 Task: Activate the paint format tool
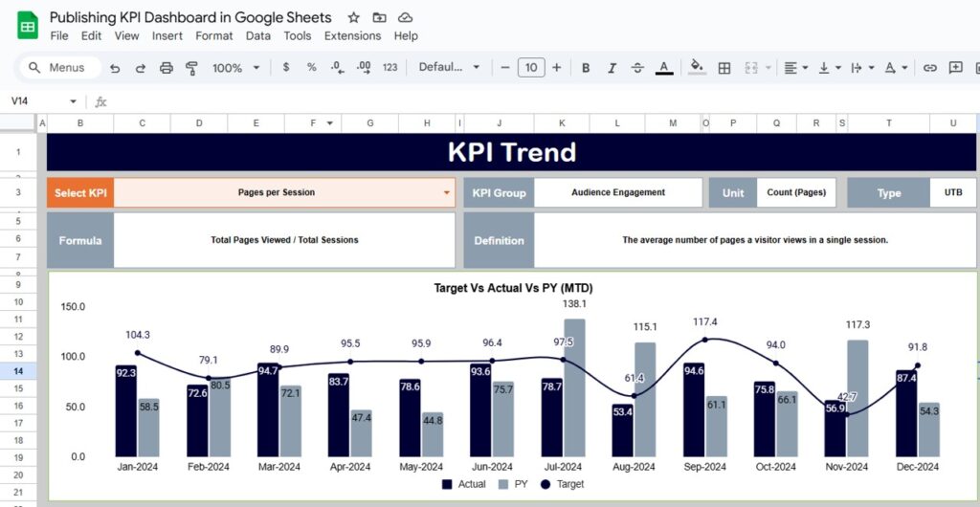tap(191, 67)
